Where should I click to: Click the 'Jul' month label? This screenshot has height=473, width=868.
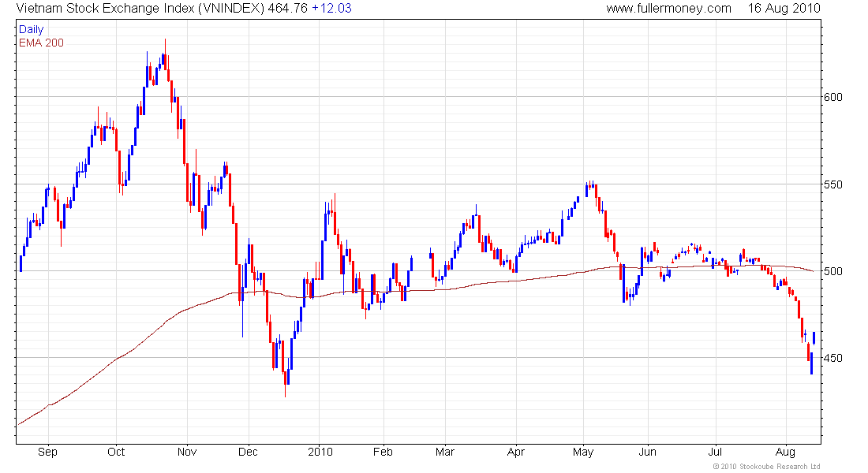[x=716, y=452]
